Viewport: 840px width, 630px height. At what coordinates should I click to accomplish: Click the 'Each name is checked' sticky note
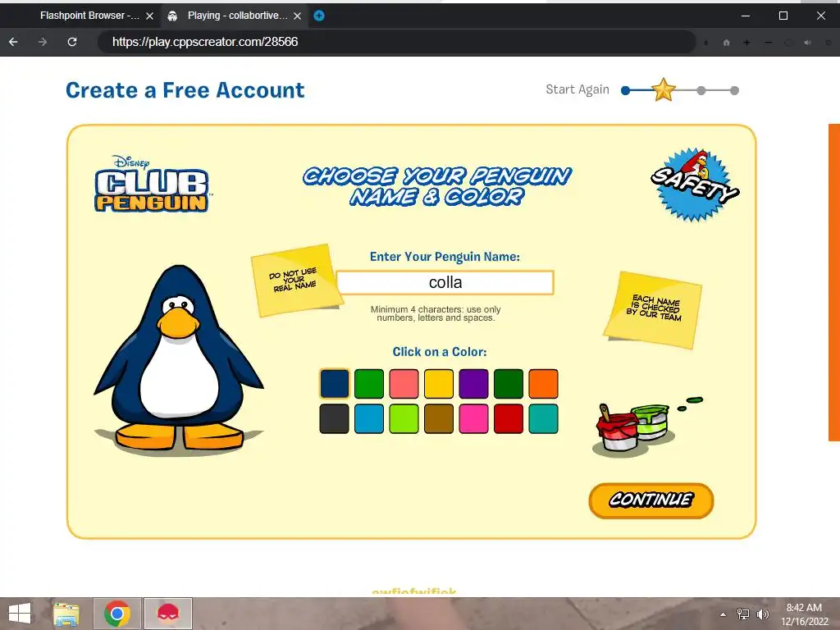[653, 309]
